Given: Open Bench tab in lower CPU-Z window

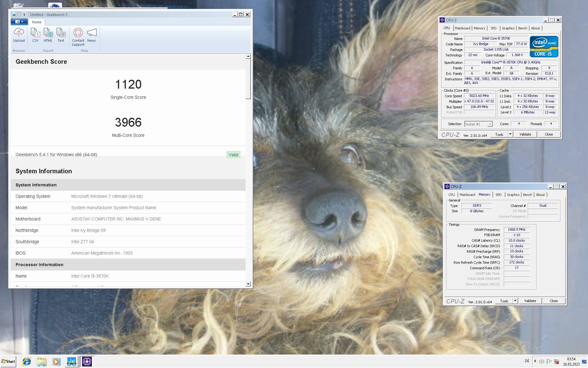Looking at the screenshot, I should click(528, 195).
